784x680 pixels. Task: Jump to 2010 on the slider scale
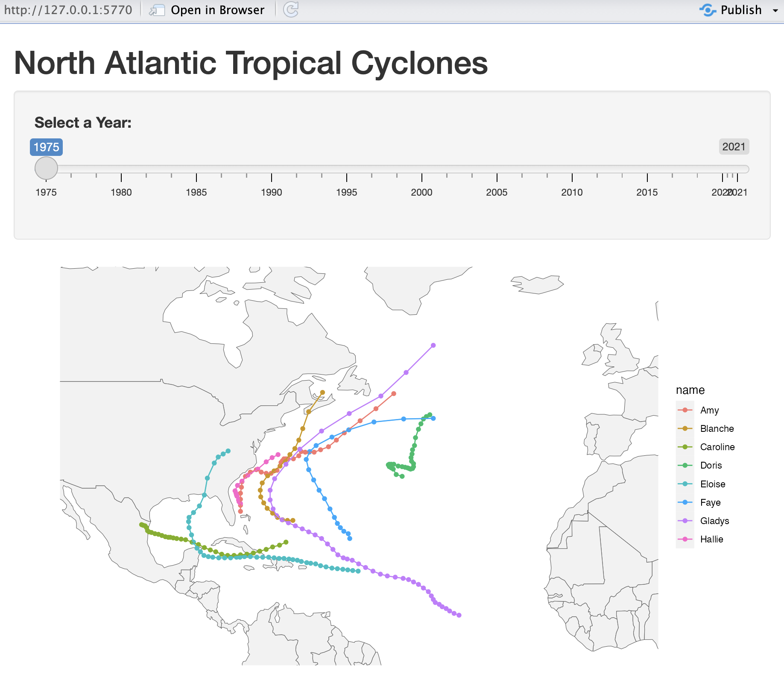(x=572, y=192)
